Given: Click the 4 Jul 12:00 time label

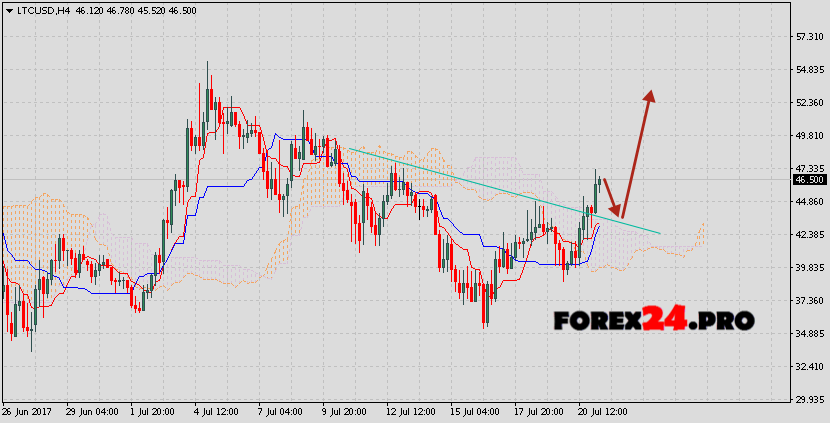Looking at the screenshot, I should [x=218, y=411].
